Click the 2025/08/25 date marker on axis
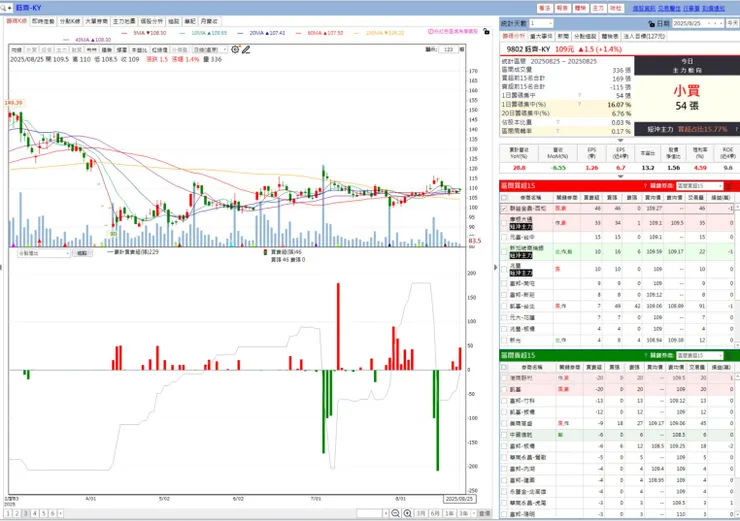Viewport: 740px width, 521px height. click(x=459, y=499)
